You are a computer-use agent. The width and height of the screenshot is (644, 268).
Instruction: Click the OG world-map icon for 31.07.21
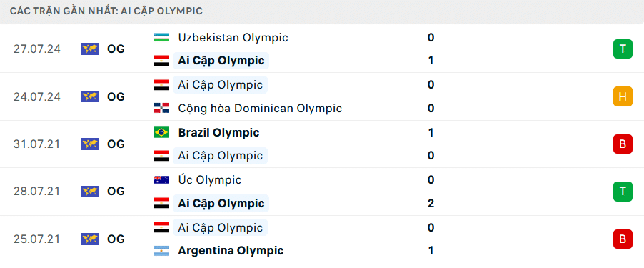pos(90,144)
